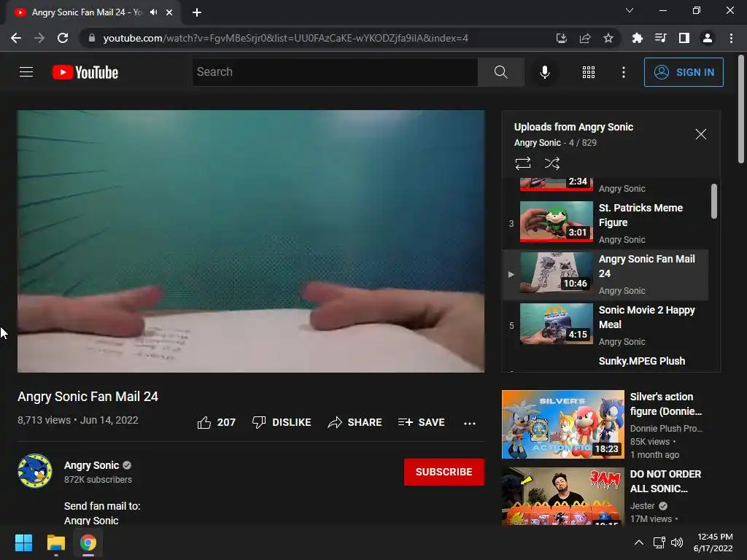Image resolution: width=747 pixels, height=560 pixels.
Task: Click the SUBSCRIBE button
Action: tap(444, 472)
